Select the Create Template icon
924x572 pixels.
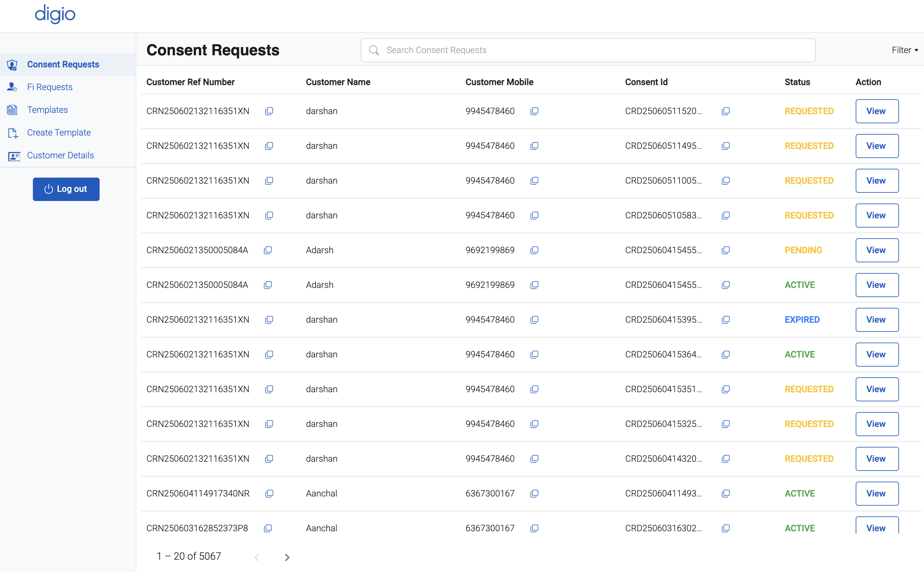click(x=13, y=133)
